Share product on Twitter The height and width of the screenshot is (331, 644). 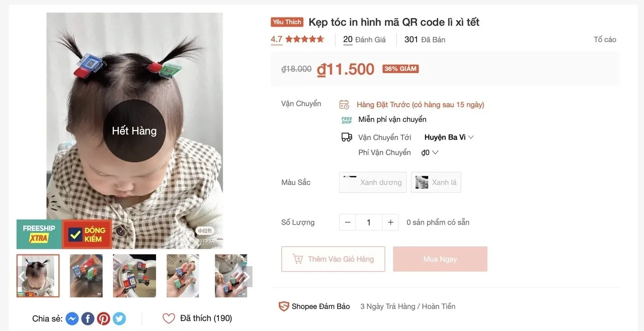pos(119,318)
